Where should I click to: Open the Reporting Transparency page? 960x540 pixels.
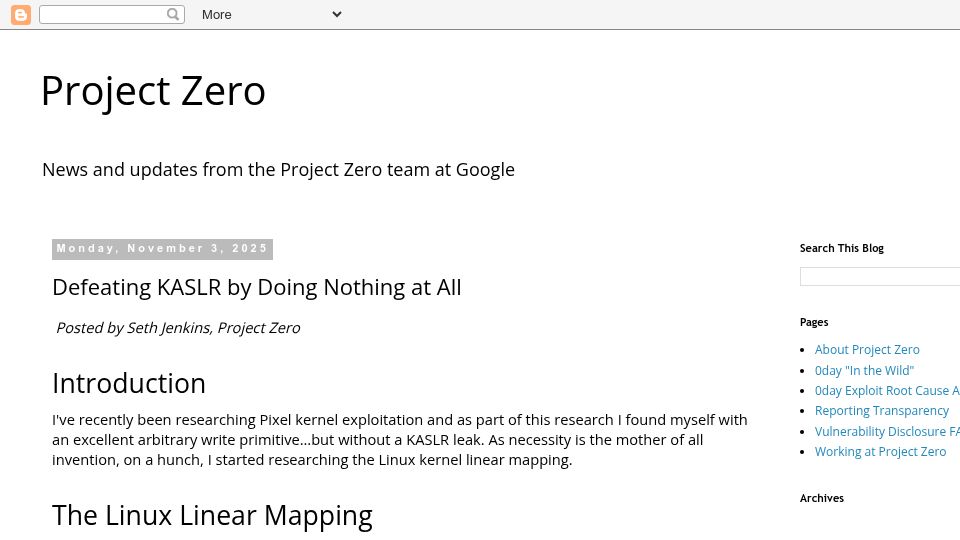point(882,411)
